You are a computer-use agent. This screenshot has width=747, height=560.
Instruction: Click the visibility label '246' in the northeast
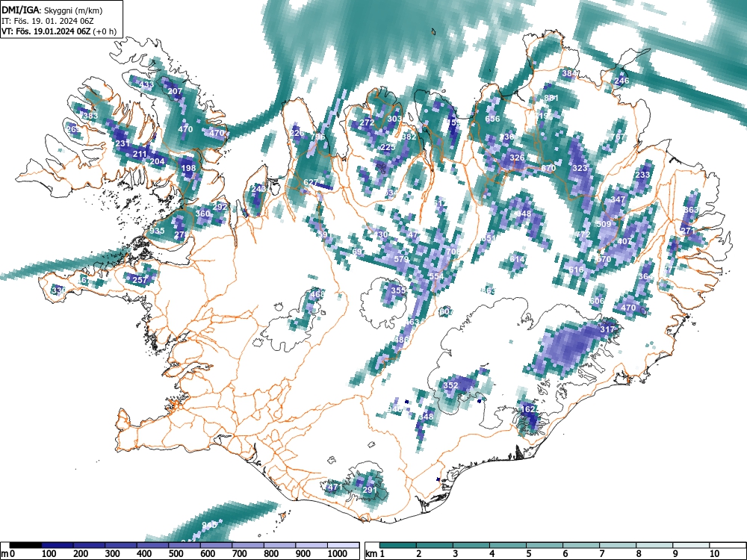tap(622, 81)
